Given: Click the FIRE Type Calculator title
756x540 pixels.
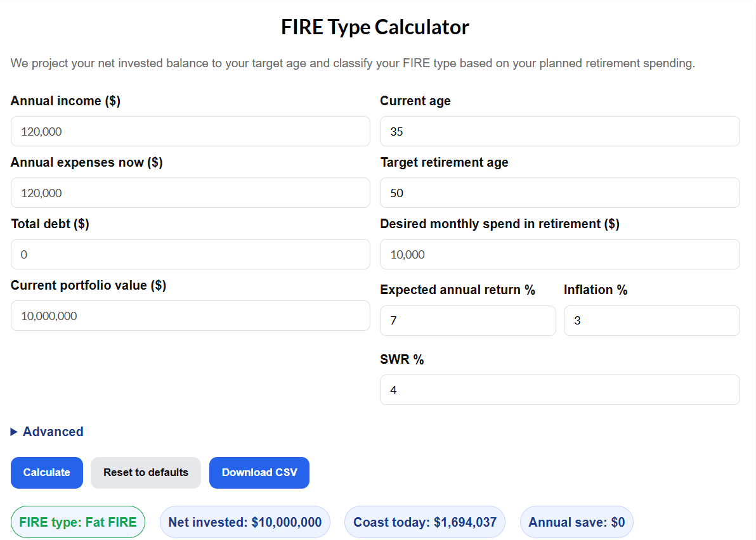Looking at the screenshot, I should pos(375,27).
